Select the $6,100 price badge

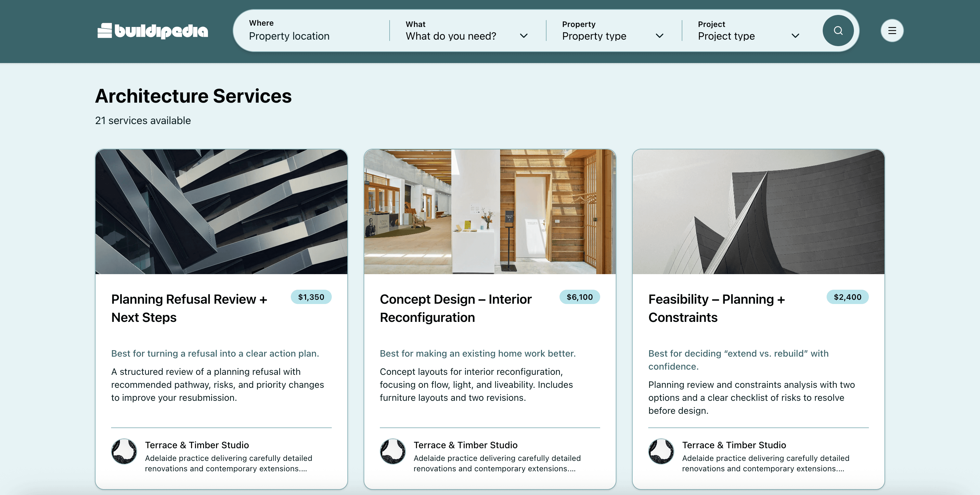click(579, 297)
